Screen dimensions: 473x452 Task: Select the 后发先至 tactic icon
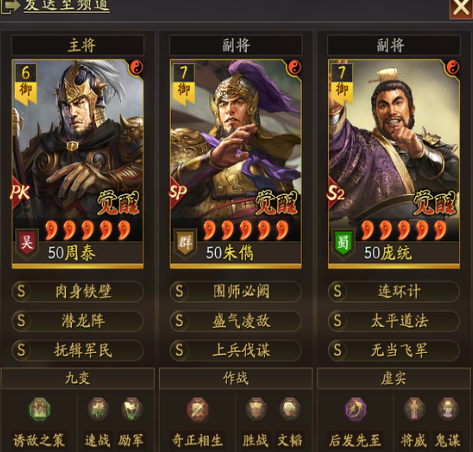coord(355,409)
